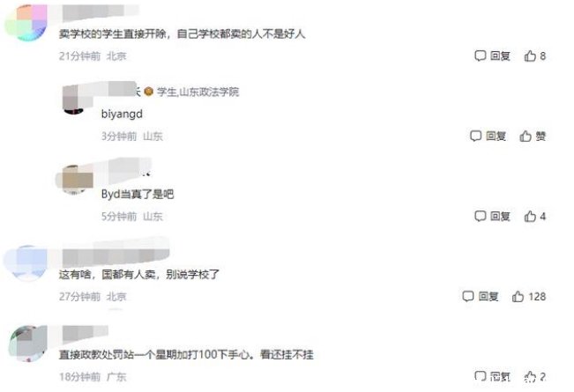The image size is (574, 392).
Task: Like the 'biyangd' reply
Action: (x=526, y=136)
